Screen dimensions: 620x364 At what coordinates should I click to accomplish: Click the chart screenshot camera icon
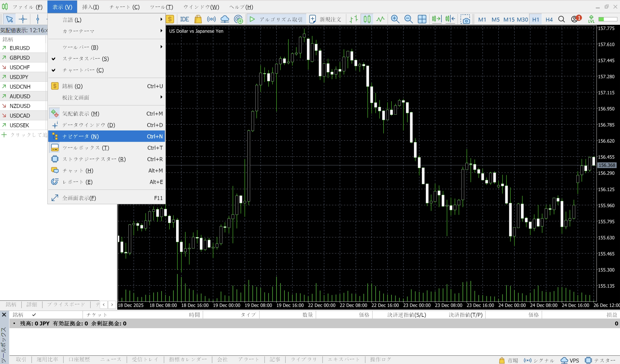tap(465, 19)
